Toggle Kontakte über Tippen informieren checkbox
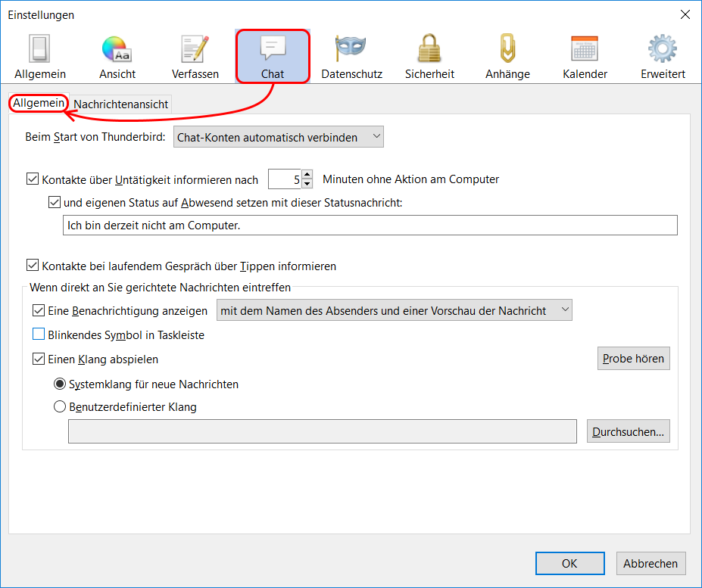 33,266
